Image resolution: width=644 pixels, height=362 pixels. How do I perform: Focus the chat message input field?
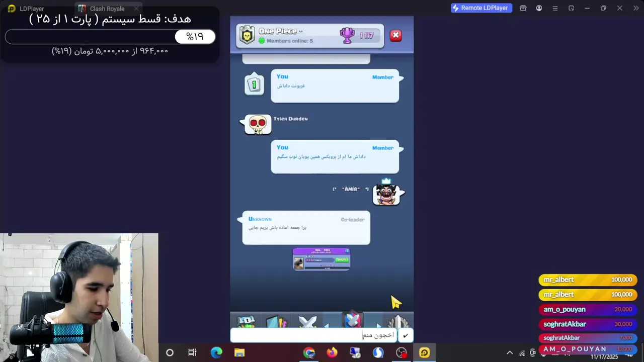pos(314,335)
